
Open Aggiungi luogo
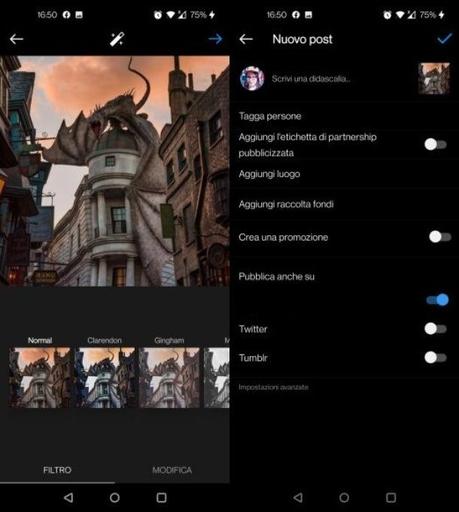(x=269, y=174)
